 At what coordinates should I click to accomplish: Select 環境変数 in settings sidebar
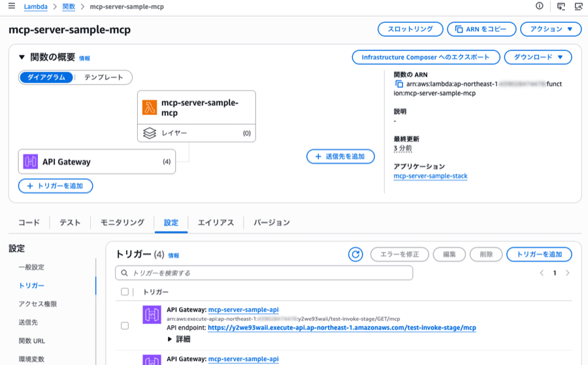click(x=31, y=359)
